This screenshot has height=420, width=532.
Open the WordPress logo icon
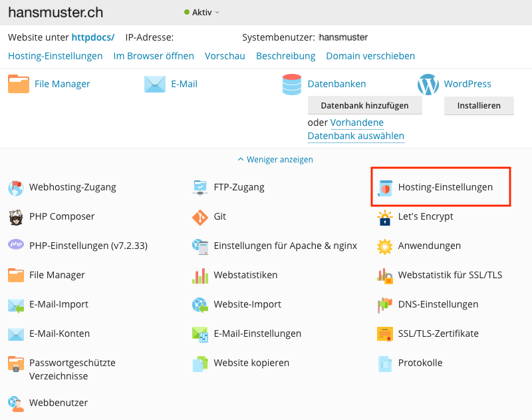click(x=428, y=85)
